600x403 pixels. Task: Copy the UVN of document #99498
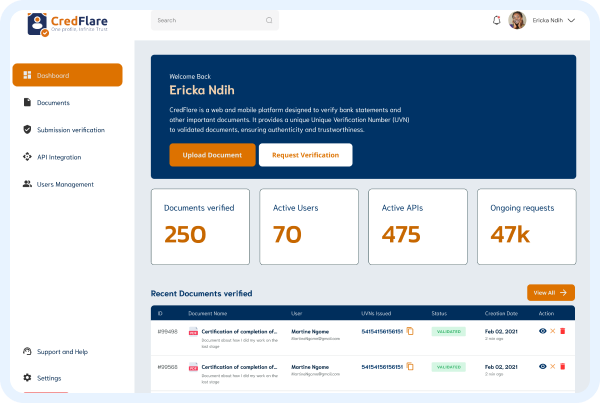[410, 330]
